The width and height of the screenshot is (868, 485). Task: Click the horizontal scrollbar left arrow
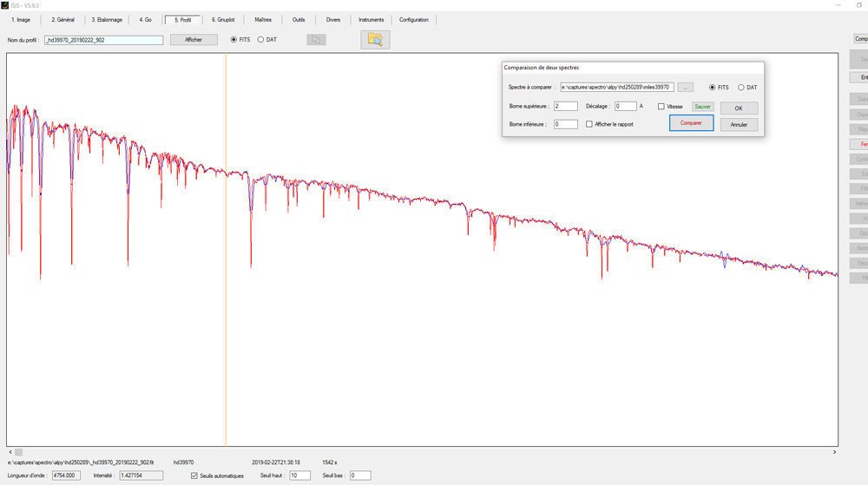pos(10,452)
